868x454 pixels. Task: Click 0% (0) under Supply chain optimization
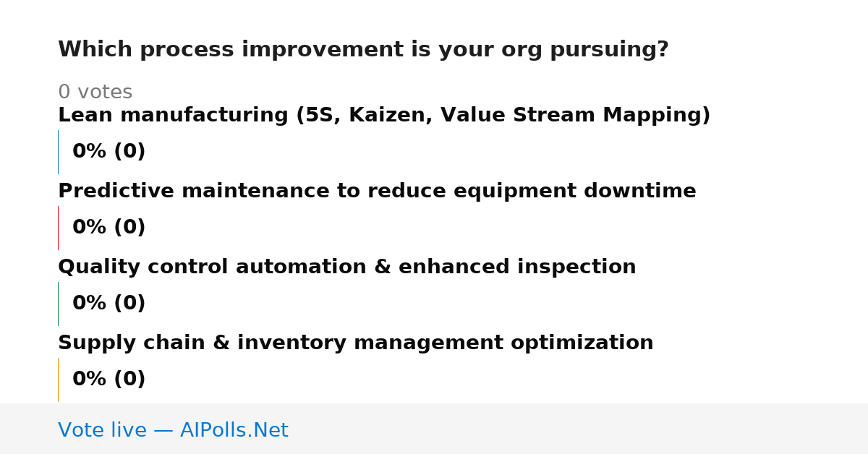click(x=109, y=380)
